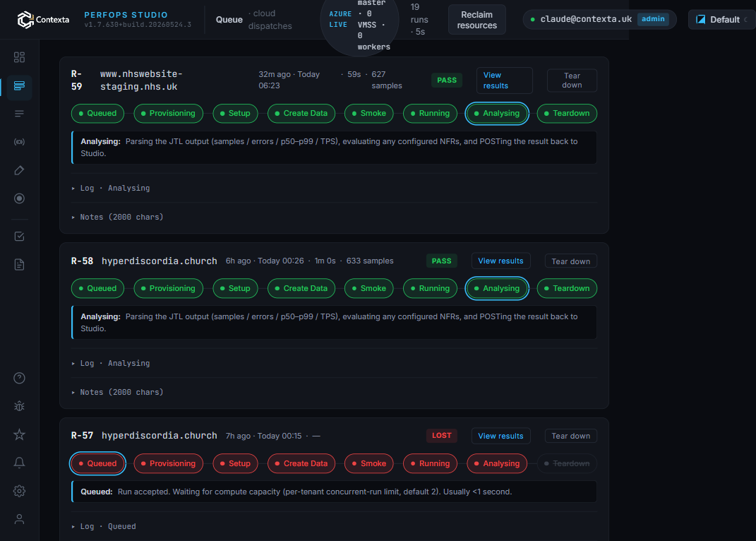Expand Log · Analysing under R-59
The height and width of the screenshot is (541, 756).
coord(110,188)
